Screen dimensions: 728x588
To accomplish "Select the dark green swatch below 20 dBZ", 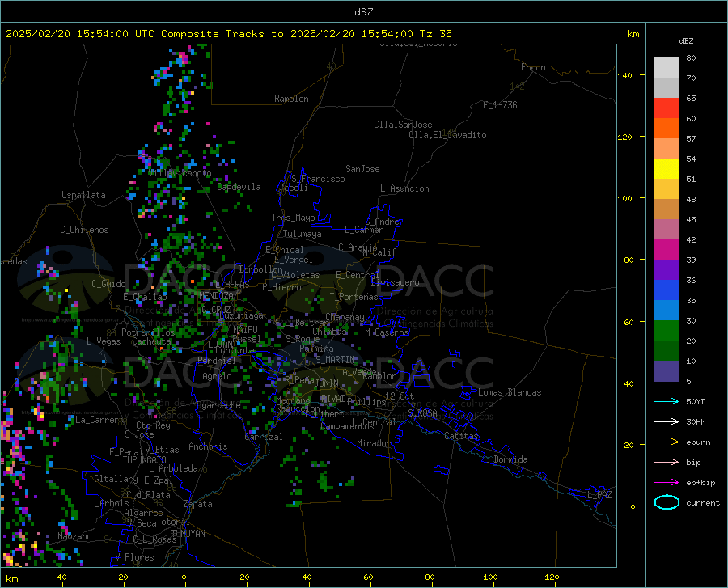I will [667, 351].
